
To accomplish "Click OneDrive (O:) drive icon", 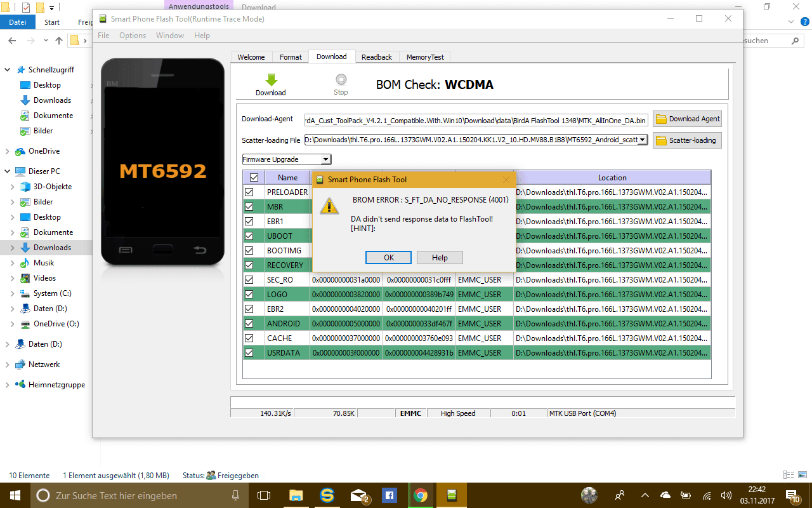I will click(x=25, y=324).
